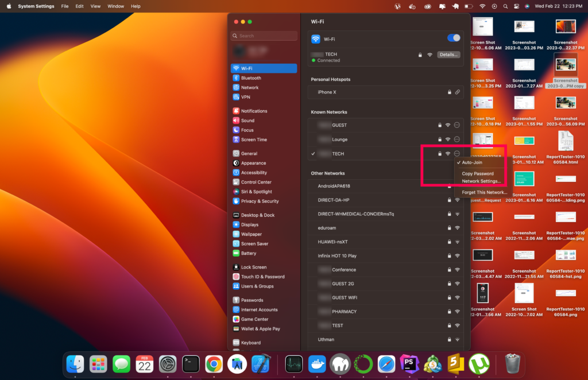Screen dimensions: 588x380
Task: Open Network in the settings sidebar
Action: [264, 87]
